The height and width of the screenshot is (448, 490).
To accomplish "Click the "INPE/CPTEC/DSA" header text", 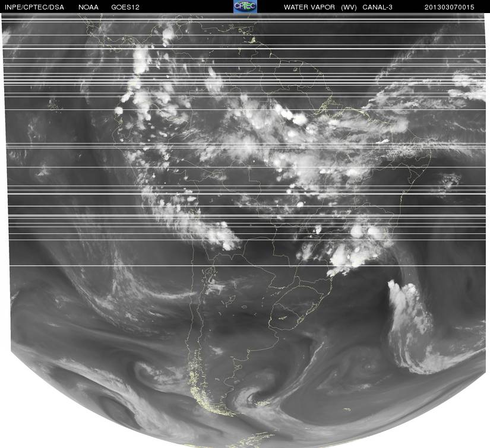I will coord(34,7).
